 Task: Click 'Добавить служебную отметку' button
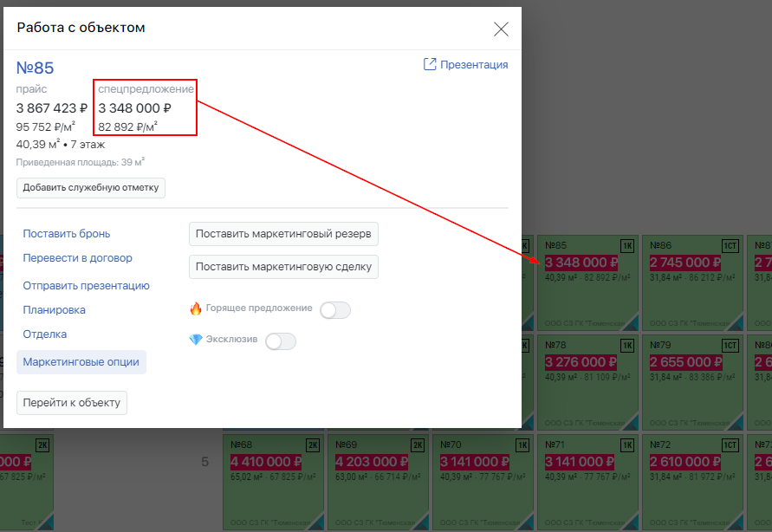(x=91, y=187)
